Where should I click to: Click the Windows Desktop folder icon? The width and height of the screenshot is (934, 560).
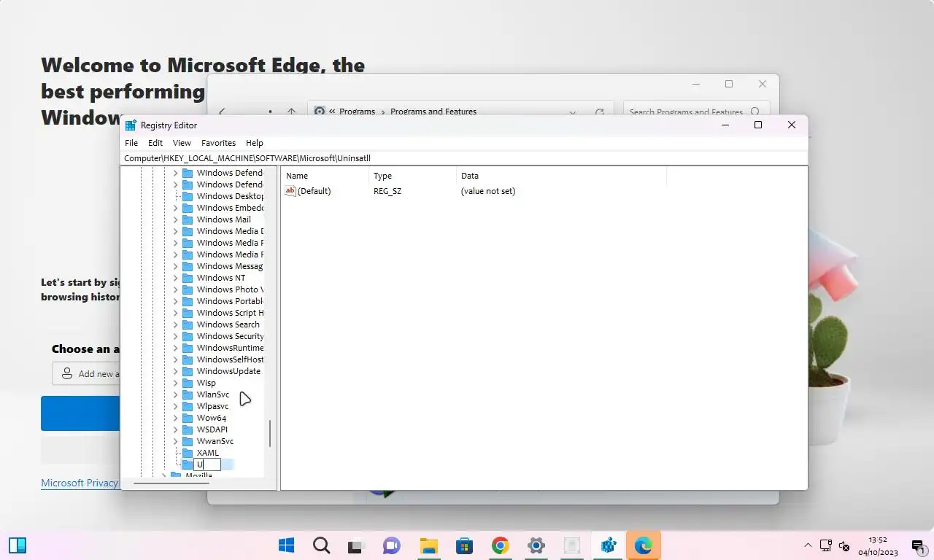pyautogui.click(x=188, y=196)
